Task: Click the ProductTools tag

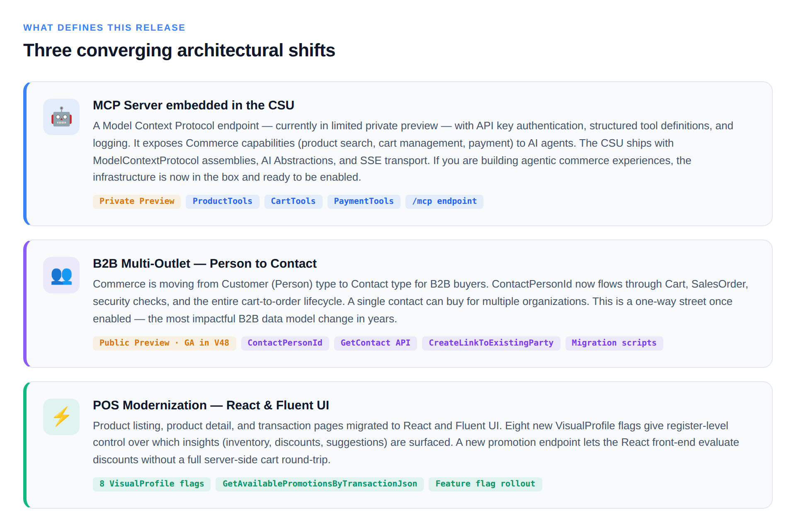Action: [223, 201]
